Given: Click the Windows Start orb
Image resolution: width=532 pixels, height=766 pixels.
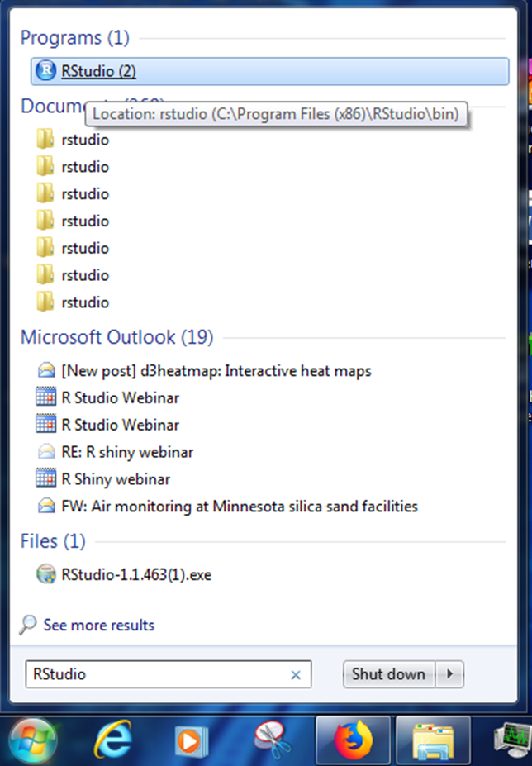Looking at the screenshot, I should [x=32, y=740].
